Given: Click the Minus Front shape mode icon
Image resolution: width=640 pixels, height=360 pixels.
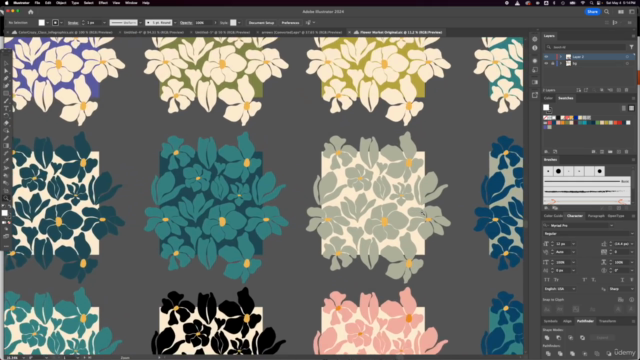Looking at the screenshot, I should (559, 338).
